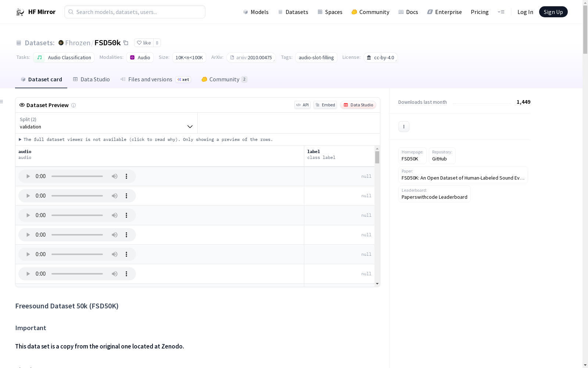Open more options on the sixth audio player
Image resolution: width=588 pixels, height=368 pixels.
click(x=126, y=274)
